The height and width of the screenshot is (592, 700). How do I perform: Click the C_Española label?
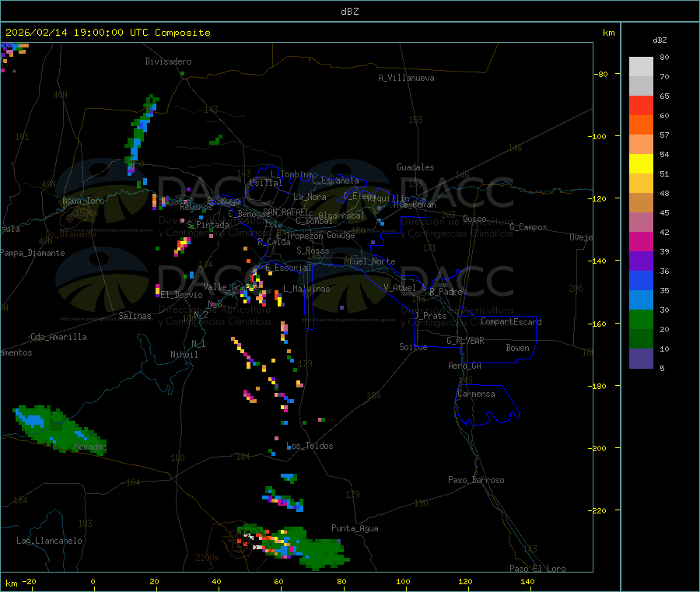[335, 180]
